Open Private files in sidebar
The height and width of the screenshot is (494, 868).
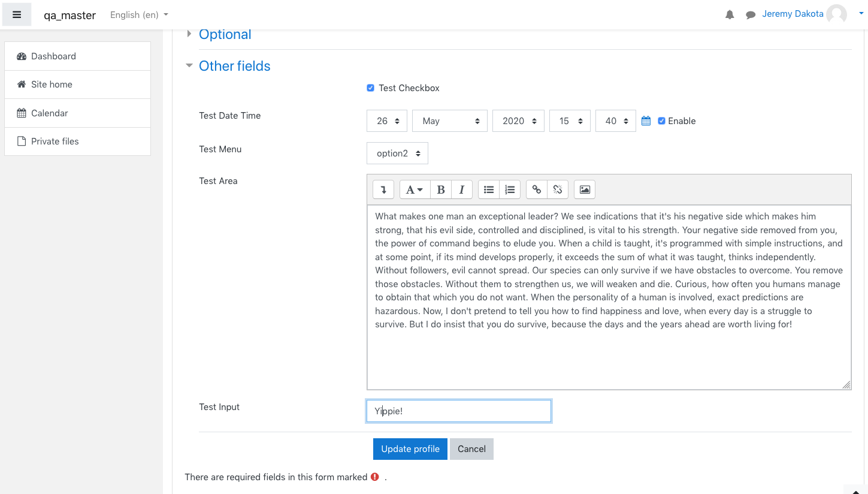pos(77,141)
